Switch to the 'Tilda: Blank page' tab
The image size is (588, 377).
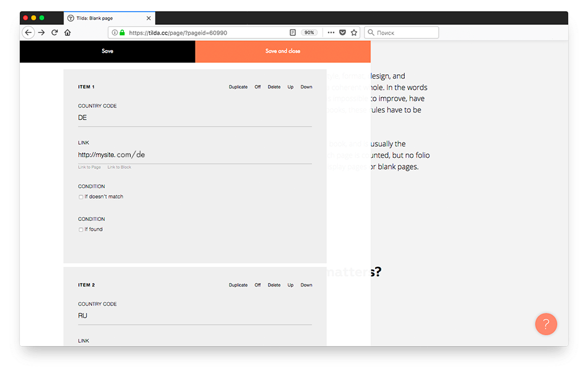105,18
